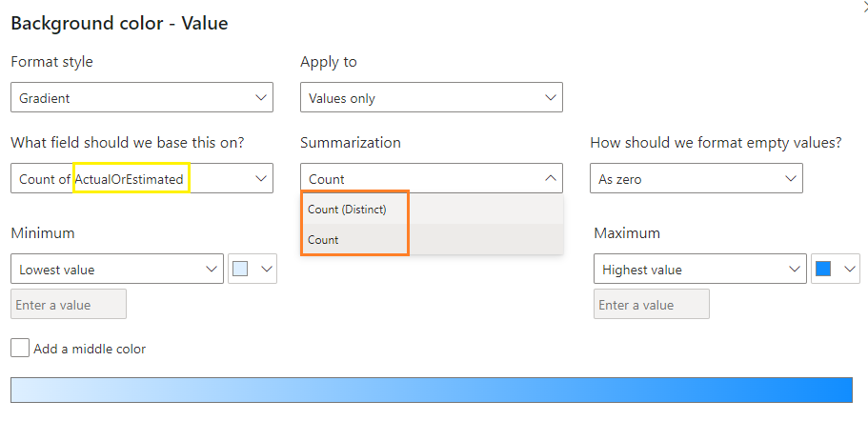Click the Maximum Enter a value field

652,305
